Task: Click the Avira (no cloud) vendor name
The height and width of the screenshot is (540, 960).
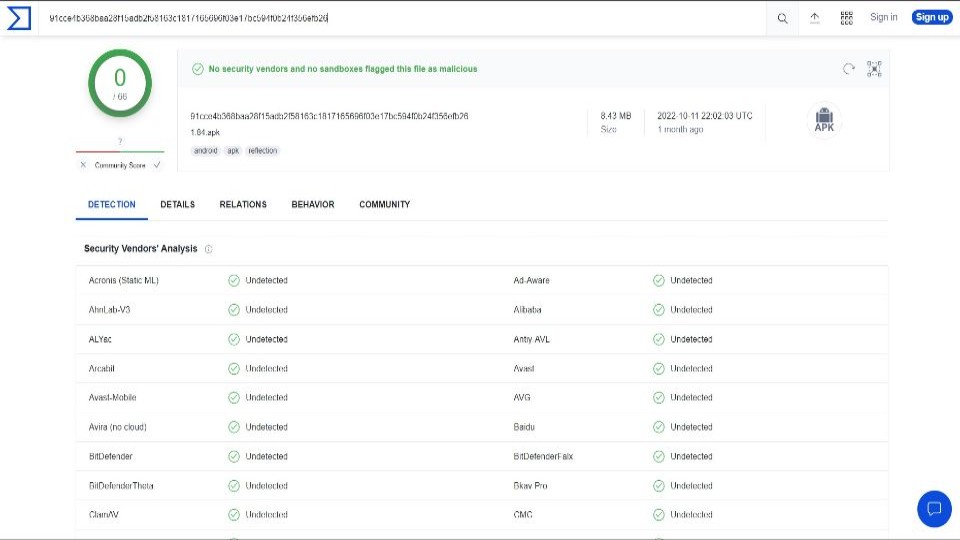Action: 118,427
